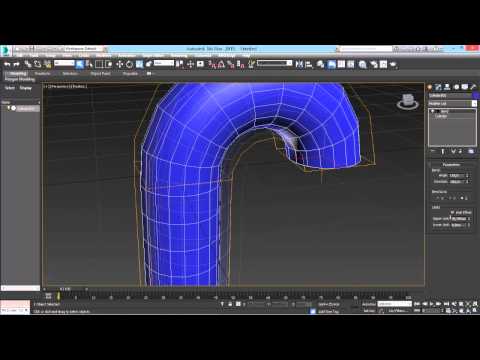Select the X bend axis radio button

pos(438,198)
